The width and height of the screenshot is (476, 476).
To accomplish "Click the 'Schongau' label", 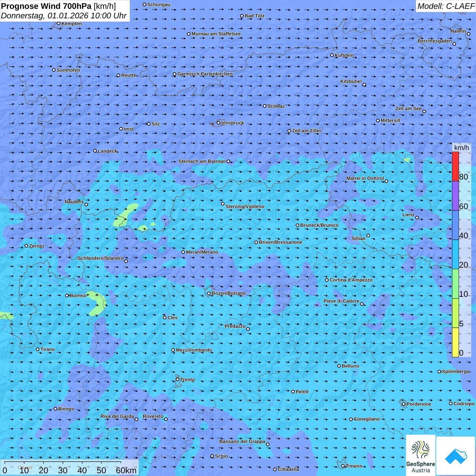I will (159, 4).
